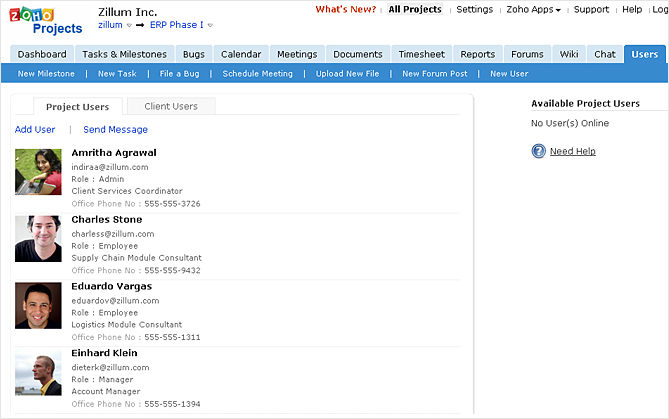669x419 pixels.
Task: Click the name Einhard Klein
Action: coord(105,353)
